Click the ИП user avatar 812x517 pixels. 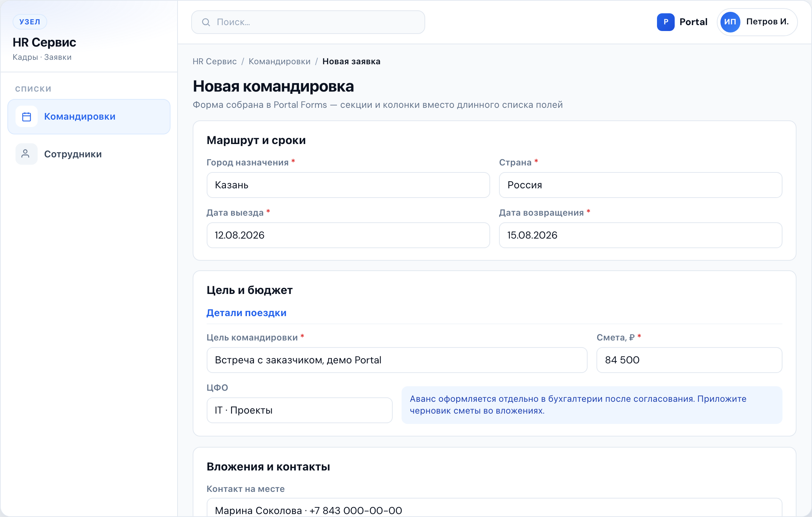tap(730, 22)
